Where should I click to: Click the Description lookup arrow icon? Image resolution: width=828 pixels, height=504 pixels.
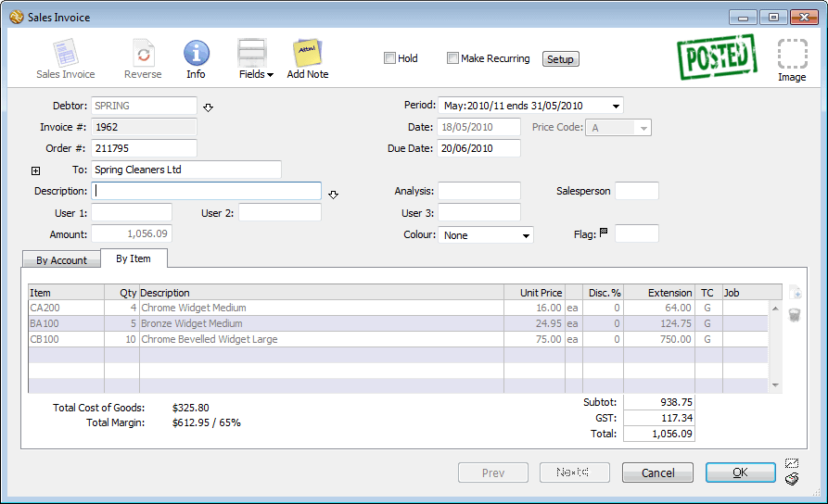point(333,195)
